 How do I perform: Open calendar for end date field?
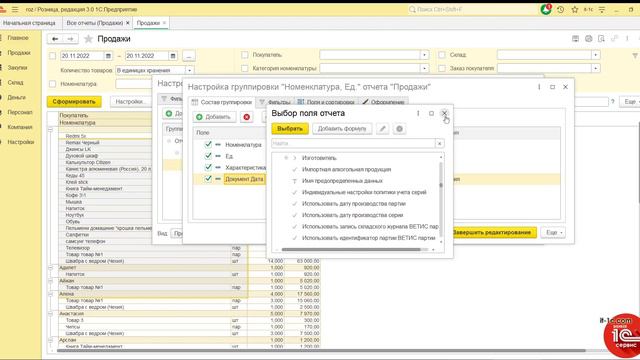(173, 56)
